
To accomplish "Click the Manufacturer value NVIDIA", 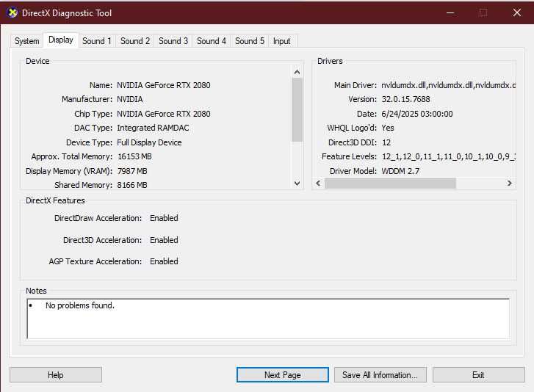I will [130, 99].
